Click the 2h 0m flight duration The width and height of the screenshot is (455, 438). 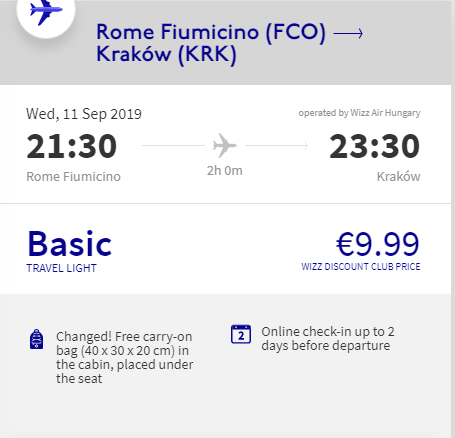tap(225, 171)
